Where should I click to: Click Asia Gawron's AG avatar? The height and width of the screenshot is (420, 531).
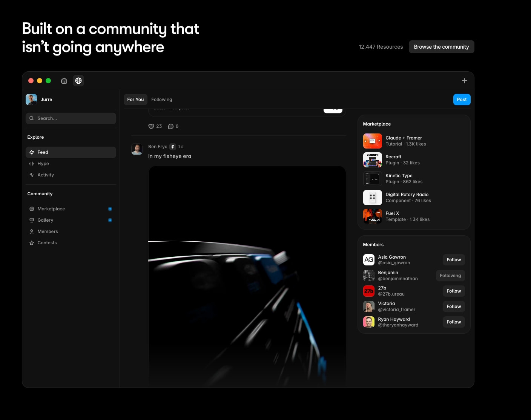coord(369,260)
